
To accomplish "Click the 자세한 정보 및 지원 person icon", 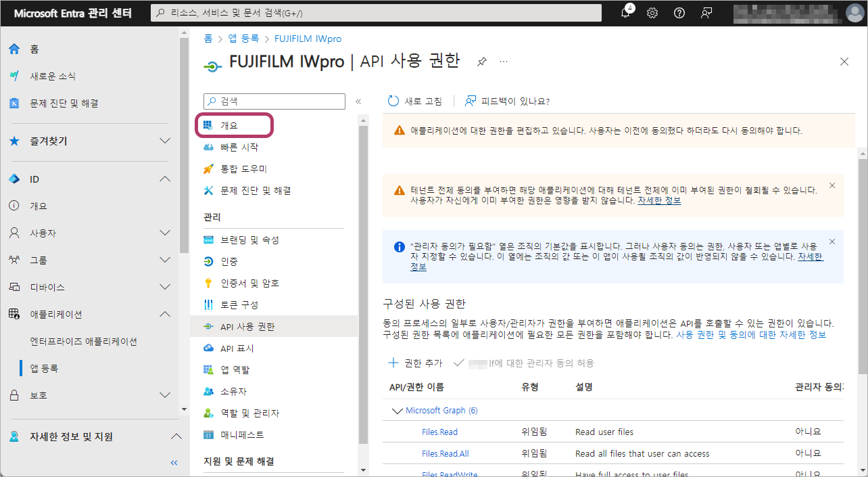I will click(14, 437).
